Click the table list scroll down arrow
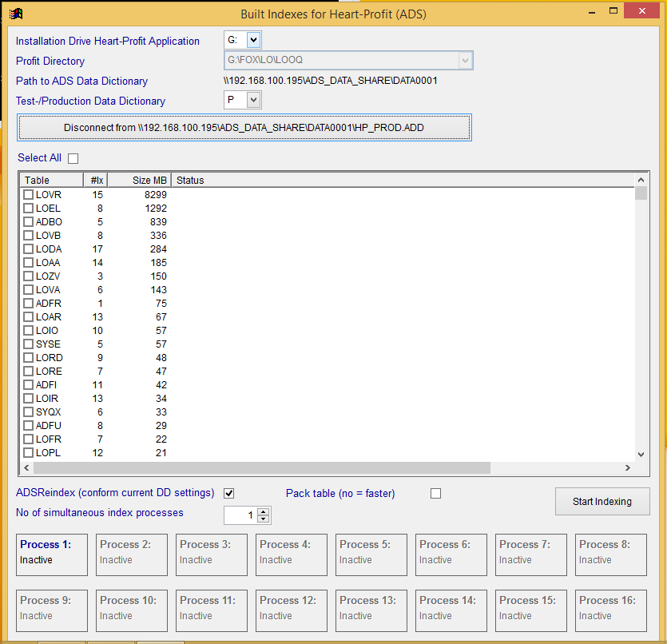667x644 pixels. (641, 455)
